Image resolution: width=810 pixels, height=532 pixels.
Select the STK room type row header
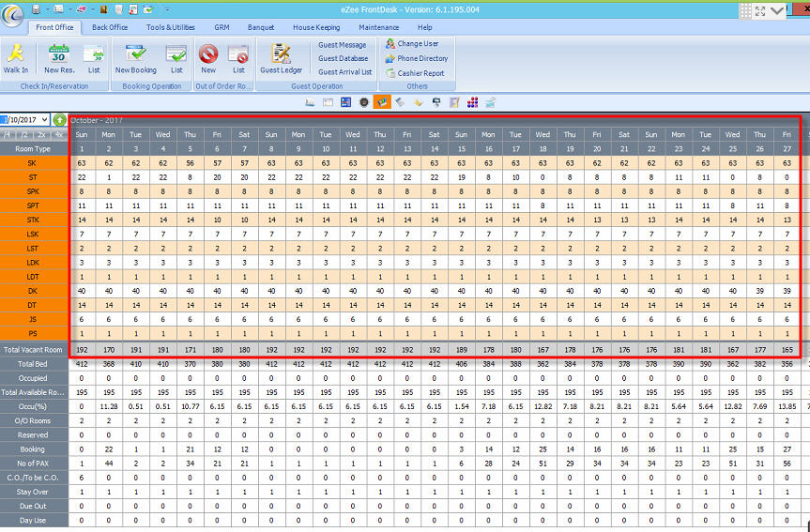tap(34, 220)
